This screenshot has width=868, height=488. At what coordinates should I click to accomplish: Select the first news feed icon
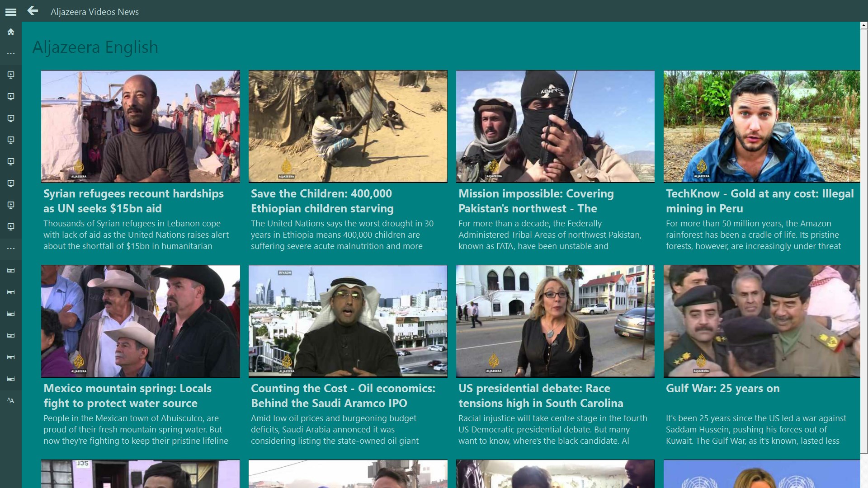click(11, 271)
